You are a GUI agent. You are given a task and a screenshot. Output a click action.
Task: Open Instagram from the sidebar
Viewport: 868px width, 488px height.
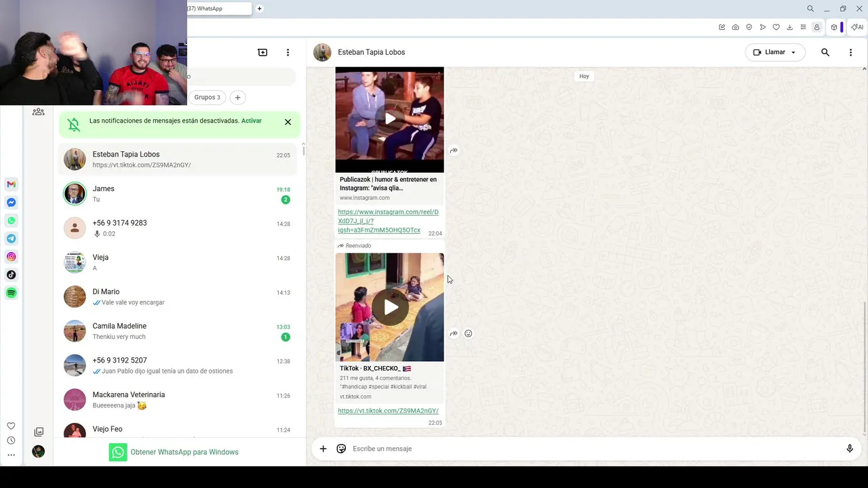click(11, 257)
